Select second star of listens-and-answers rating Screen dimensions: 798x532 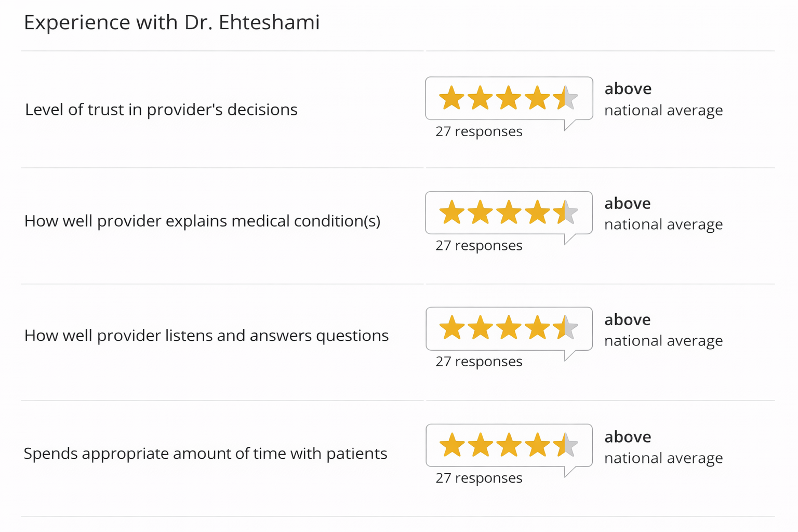(x=480, y=328)
